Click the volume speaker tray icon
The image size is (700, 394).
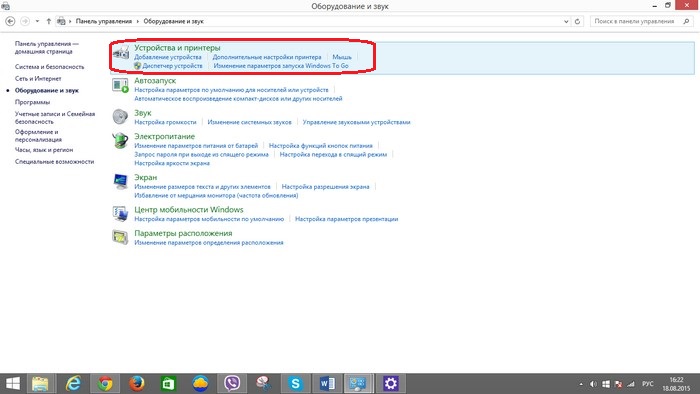pyautogui.click(x=593, y=384)
